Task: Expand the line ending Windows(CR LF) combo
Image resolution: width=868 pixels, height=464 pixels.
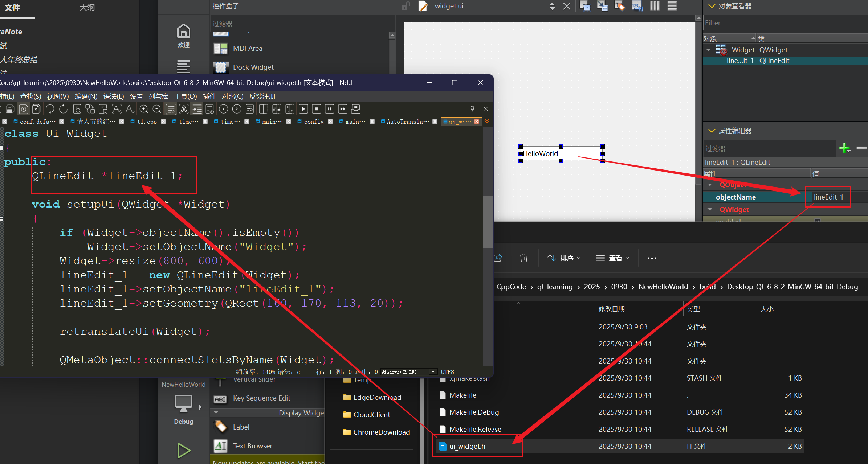Action: tap(433, 372)
